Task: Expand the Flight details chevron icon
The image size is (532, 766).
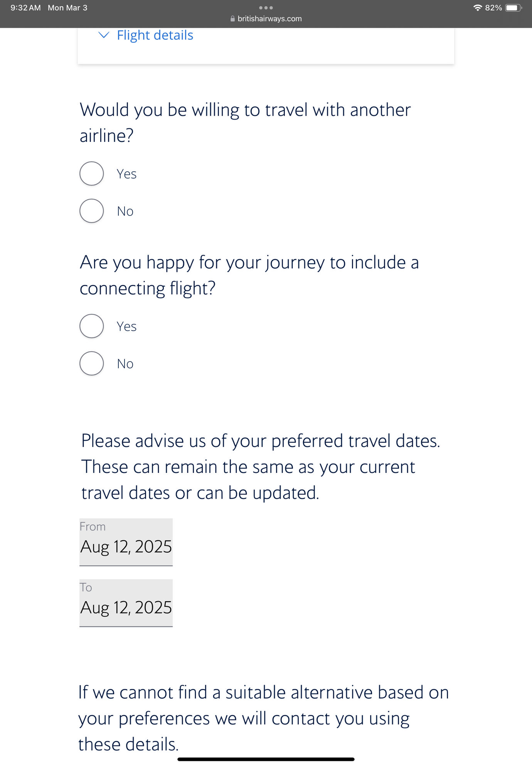Action: [104, 35]
